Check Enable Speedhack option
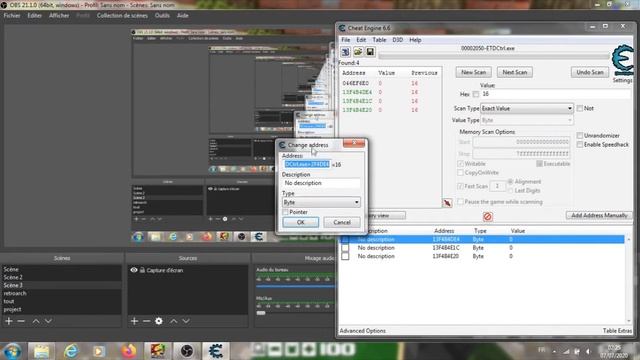Viewport: 640px width, 360px height. pos(580,144)
